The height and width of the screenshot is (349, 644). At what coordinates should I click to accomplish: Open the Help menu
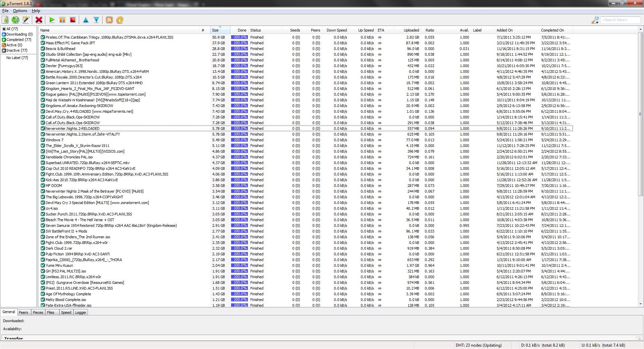[x=36, y=11]
